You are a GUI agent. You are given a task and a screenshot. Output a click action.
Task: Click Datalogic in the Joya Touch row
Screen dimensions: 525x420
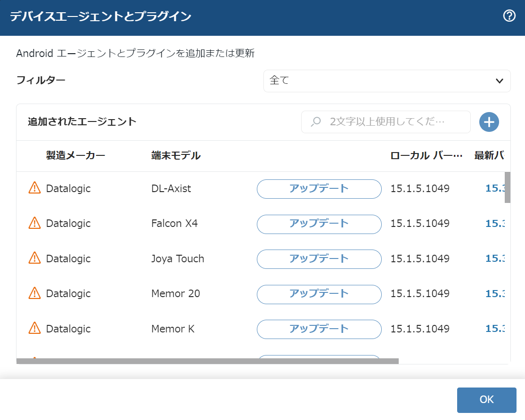click(x=68, y=259)
